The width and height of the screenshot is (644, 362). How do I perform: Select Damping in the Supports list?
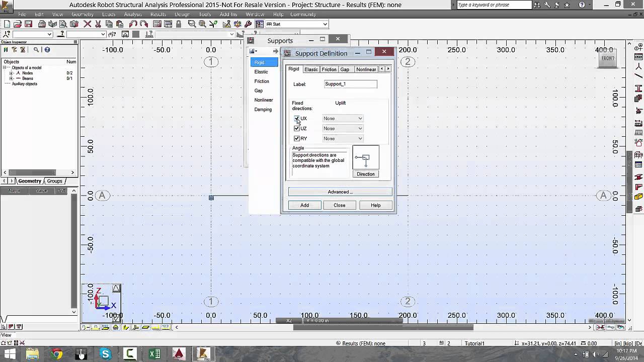(x=263, y=110)
